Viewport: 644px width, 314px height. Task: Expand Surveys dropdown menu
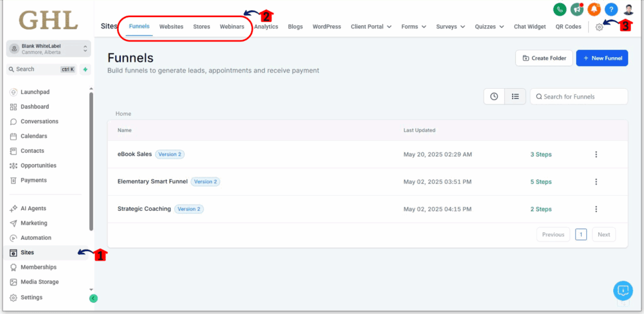pyautogui.click(x=450, y=26)
